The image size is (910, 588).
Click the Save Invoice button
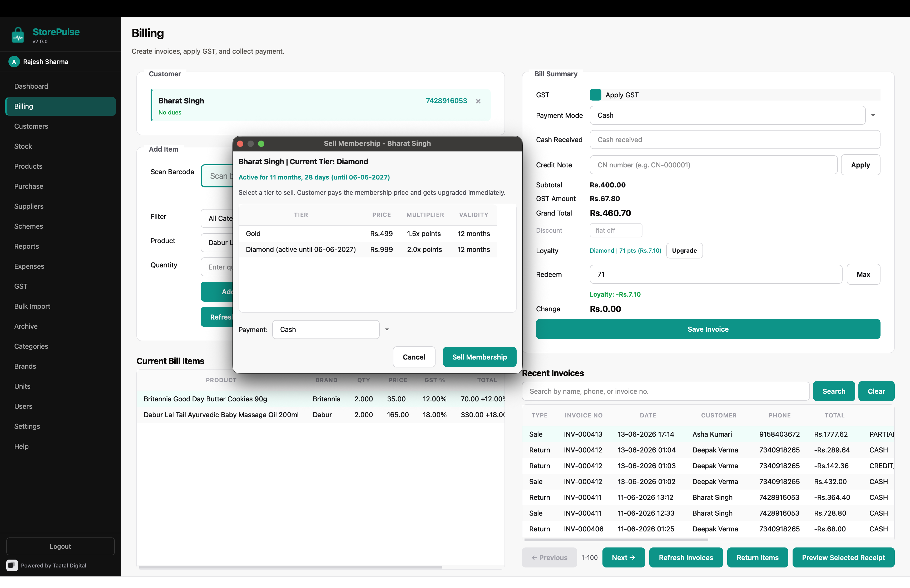(x=708, y=329)
